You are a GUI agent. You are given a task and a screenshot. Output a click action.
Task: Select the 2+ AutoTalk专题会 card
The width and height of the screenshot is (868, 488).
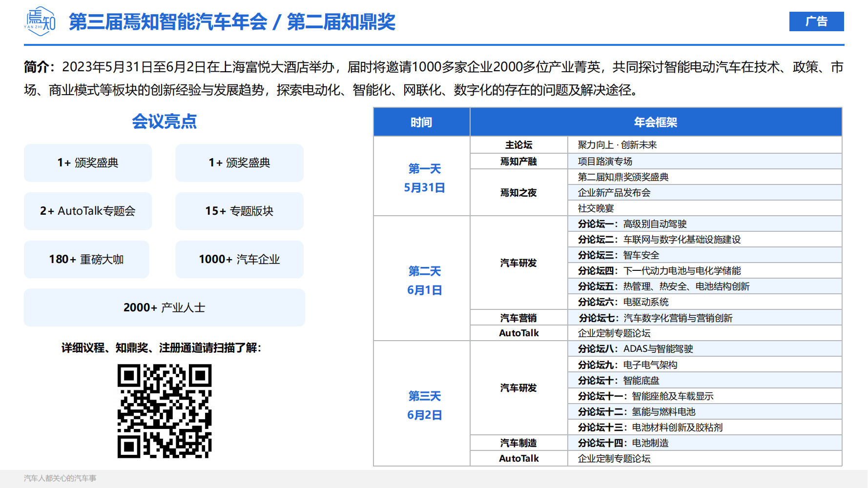point(88,211)
